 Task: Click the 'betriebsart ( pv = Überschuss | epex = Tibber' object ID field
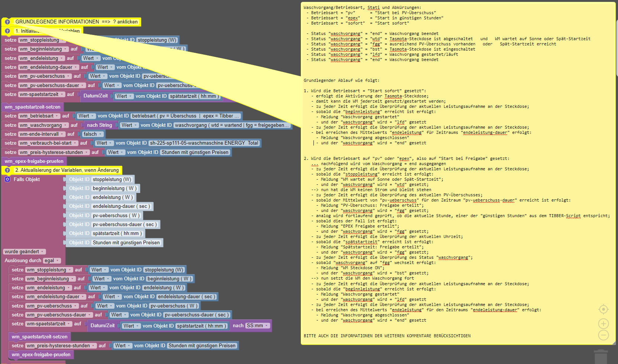[186, 116]
